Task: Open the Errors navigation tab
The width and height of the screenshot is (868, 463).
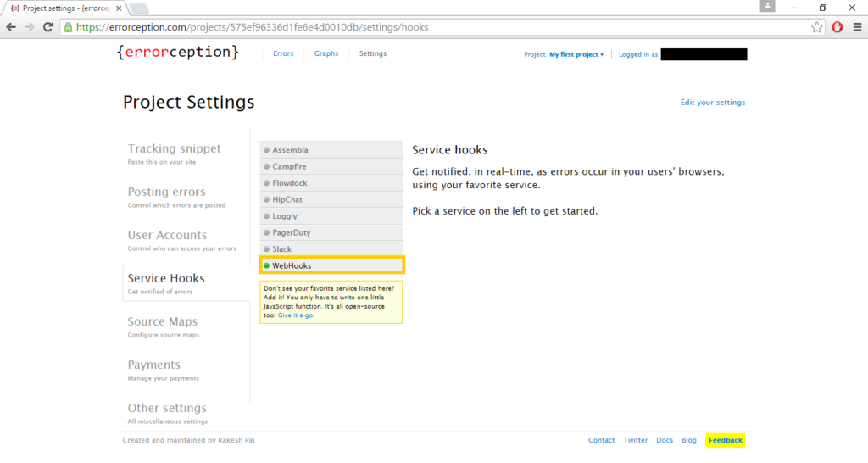Action: [283, 53]
